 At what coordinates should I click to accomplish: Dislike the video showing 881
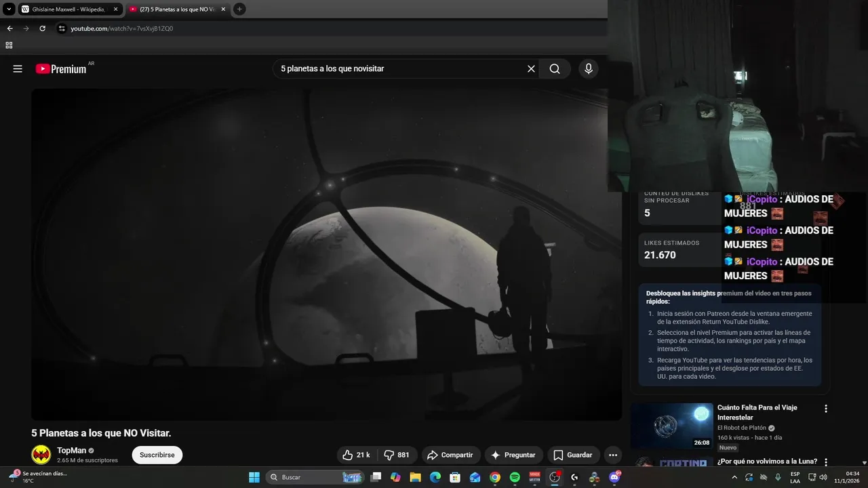[x=397, y=455]
